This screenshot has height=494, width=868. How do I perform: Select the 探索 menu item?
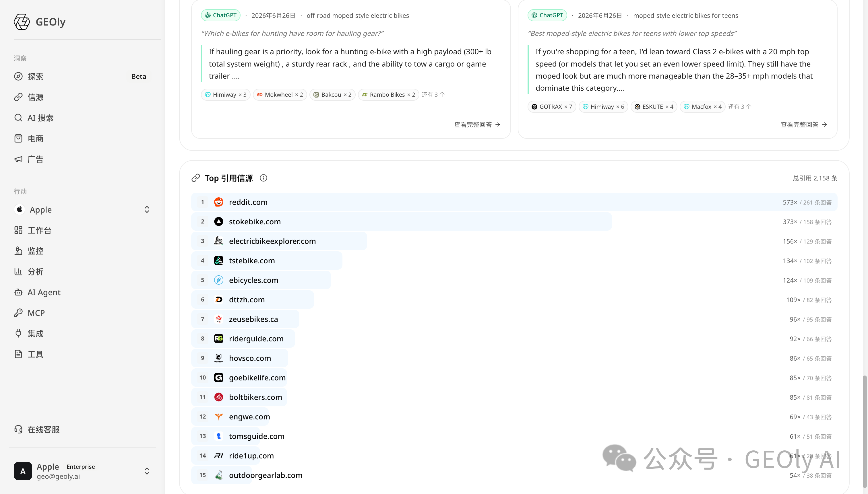point(82,76)
